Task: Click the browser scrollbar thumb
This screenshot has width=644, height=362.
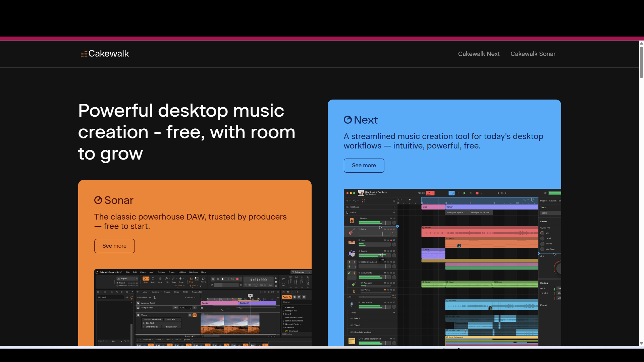Action: click(641, 62)
